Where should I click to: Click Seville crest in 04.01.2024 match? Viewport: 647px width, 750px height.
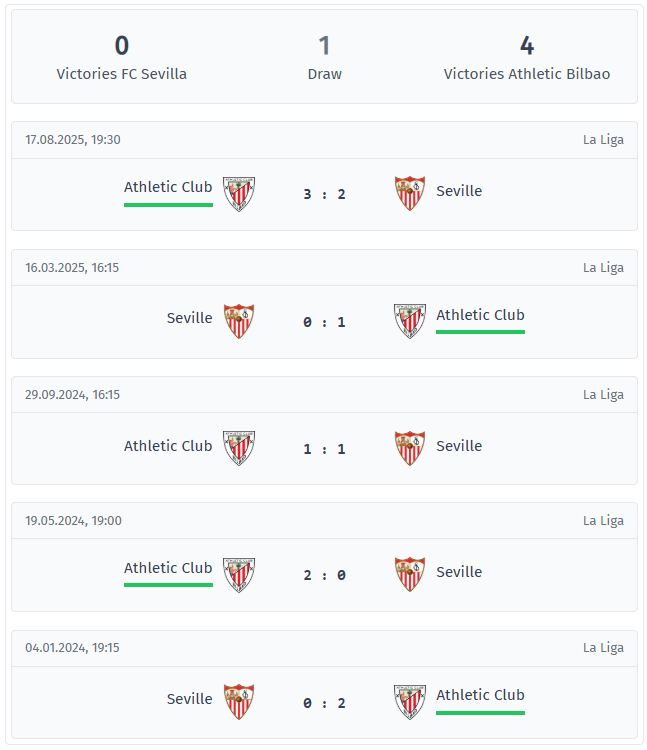point(239,702)
